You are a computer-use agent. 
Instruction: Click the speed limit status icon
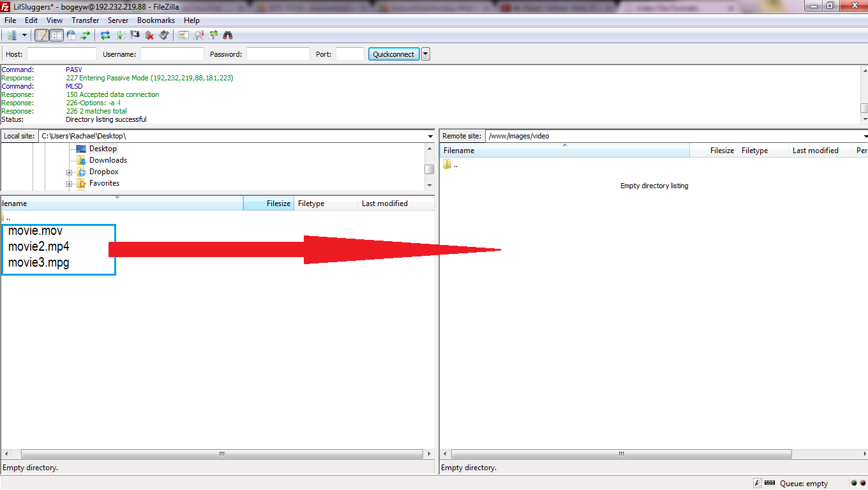click(770, 484)
